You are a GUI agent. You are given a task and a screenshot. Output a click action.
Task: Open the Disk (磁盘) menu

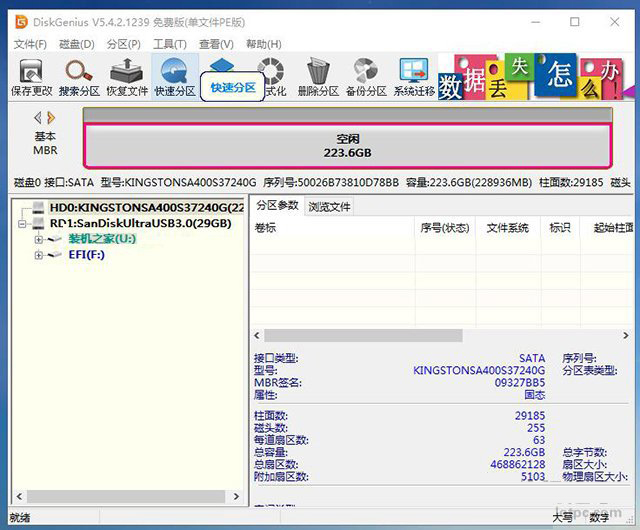coord(77,44)
